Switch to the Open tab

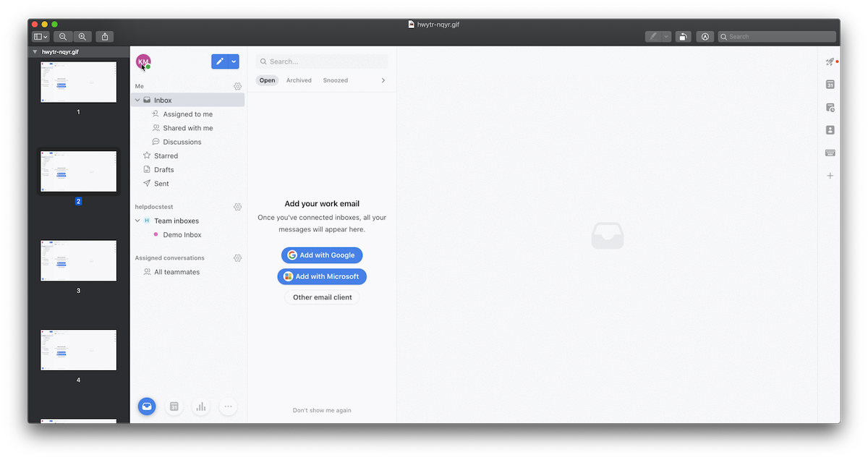268,80
